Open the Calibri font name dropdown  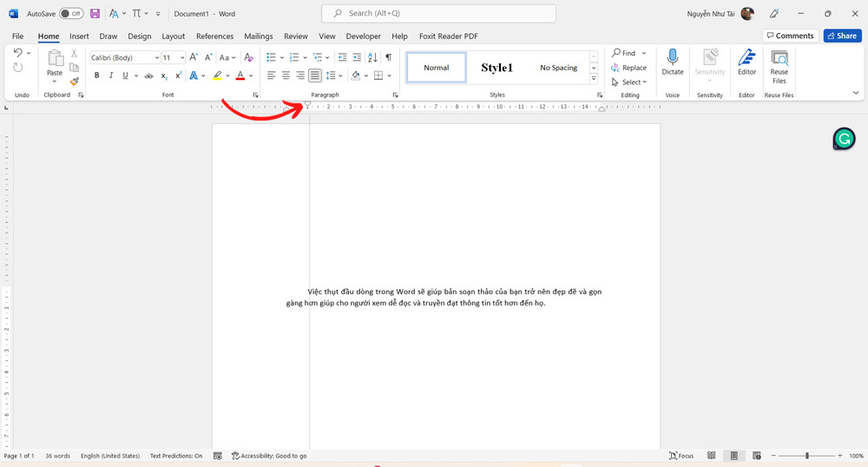click(156, 58)
